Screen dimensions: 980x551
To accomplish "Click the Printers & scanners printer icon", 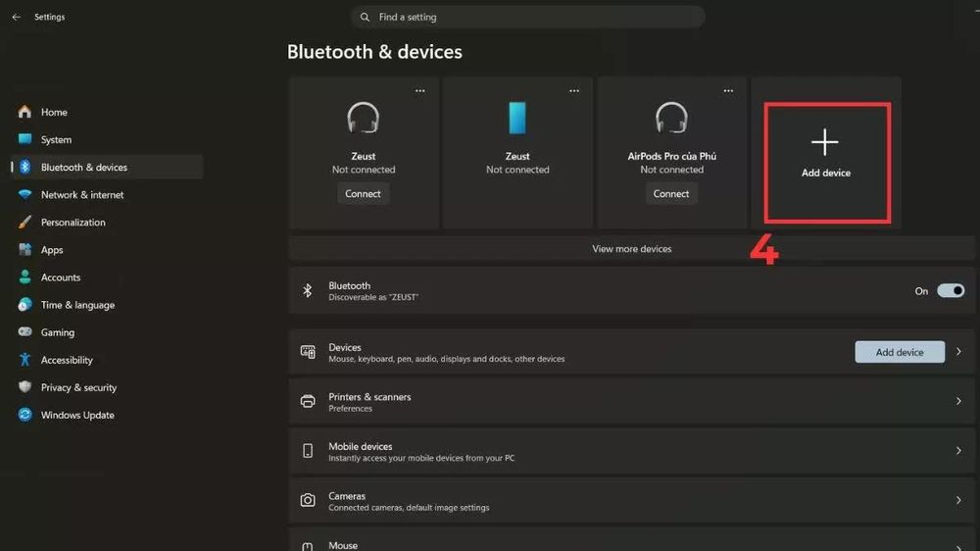I will pyautogui.click(x=308, y=402).
